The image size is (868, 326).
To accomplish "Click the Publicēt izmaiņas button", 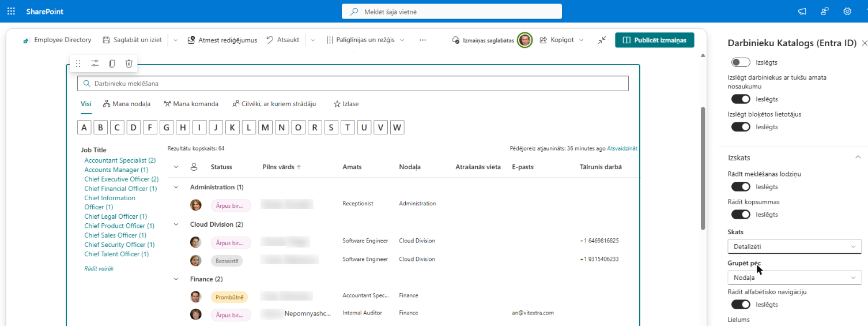I will tap(655, 40).
